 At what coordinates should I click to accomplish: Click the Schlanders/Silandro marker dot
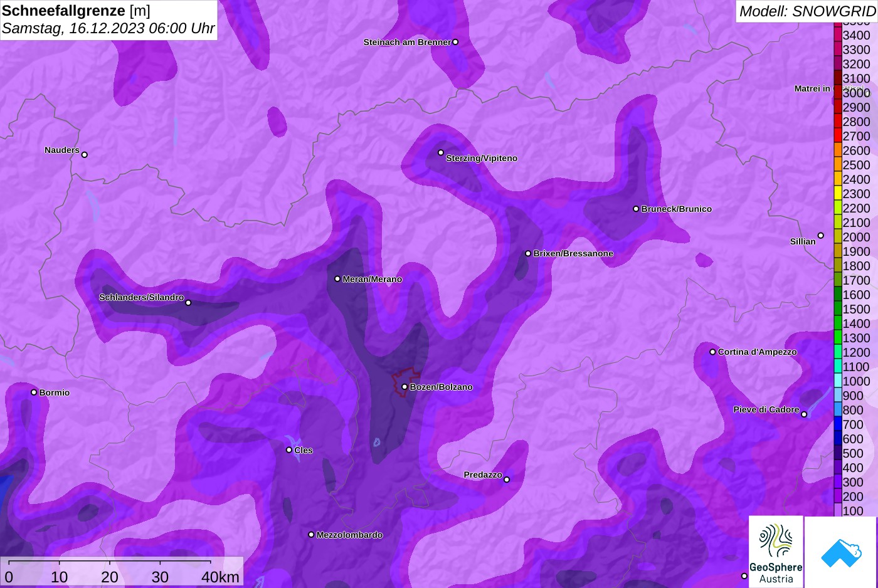(188, 303)
